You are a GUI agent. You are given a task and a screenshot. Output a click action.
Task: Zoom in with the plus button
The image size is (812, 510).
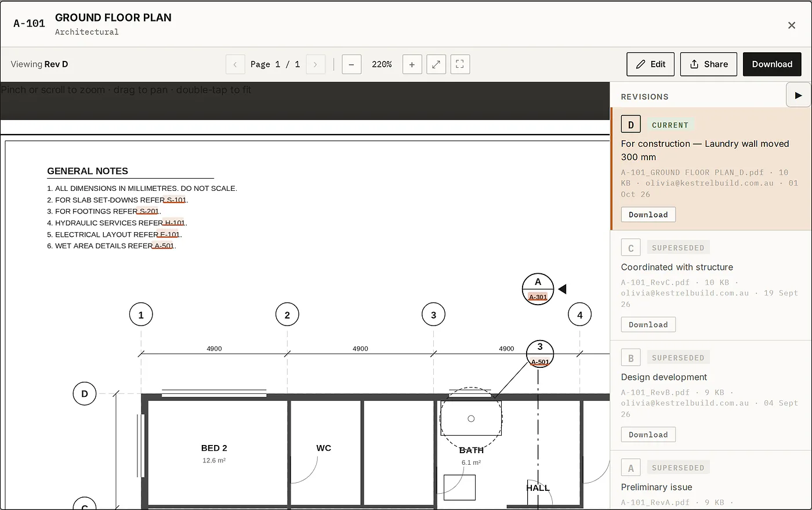(412, 64)
